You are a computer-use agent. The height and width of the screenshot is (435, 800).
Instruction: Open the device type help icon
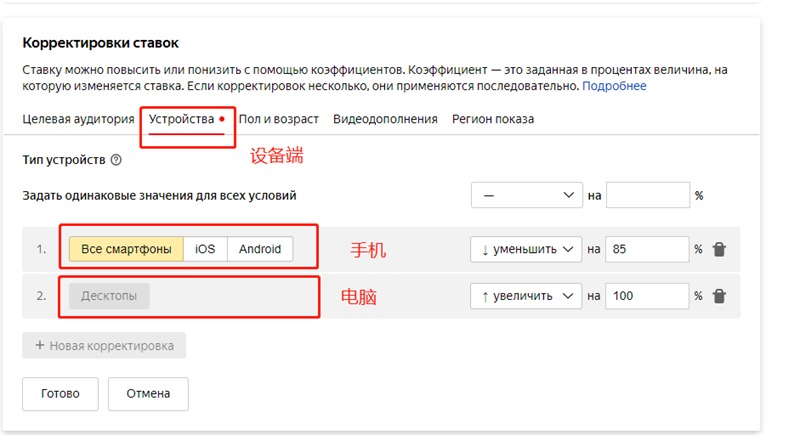coord(116,160)
